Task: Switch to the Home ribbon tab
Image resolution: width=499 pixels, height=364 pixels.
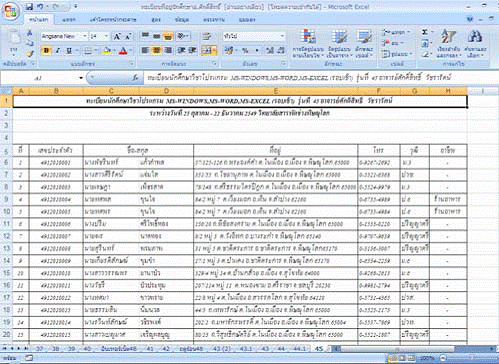Action: click(x=39, y=20)
